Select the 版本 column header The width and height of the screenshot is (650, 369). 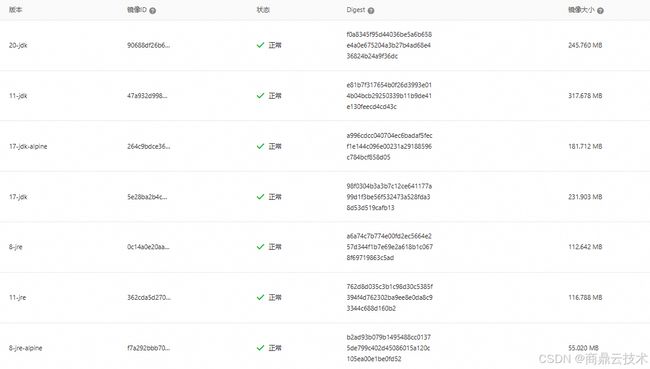tap(15, 10)
